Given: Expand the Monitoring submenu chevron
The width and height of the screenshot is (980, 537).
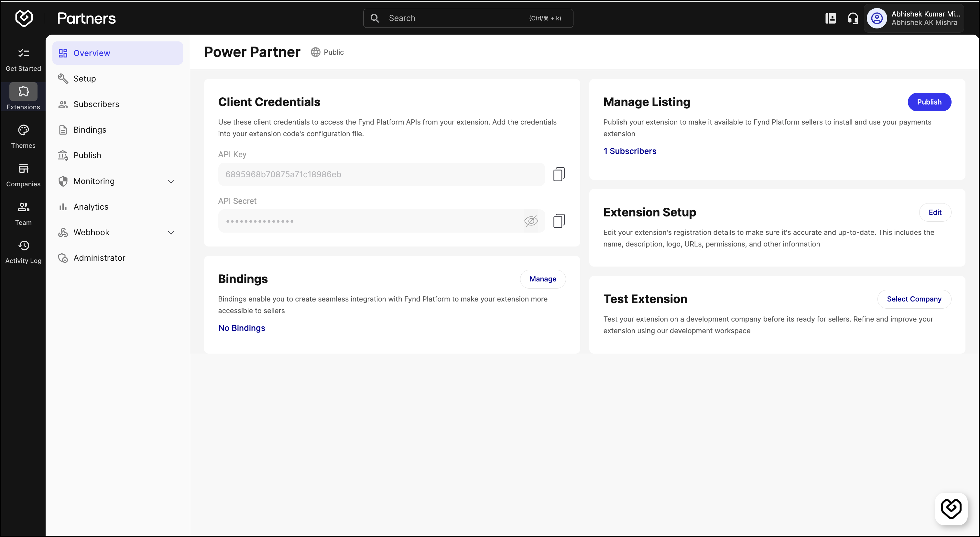Looking at the screenshot, I should 171,181.
